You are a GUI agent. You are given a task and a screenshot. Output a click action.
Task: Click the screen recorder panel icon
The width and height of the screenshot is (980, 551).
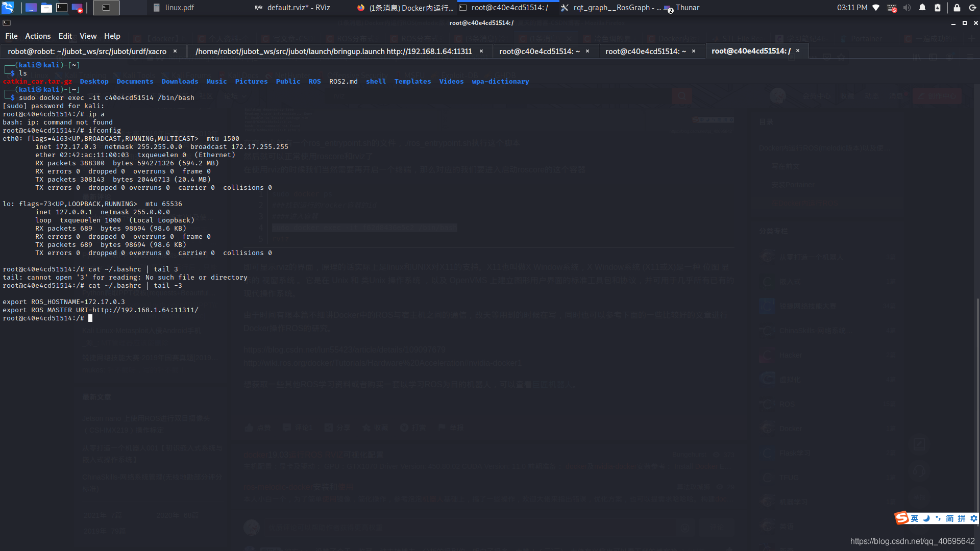[x=77, y=8]
